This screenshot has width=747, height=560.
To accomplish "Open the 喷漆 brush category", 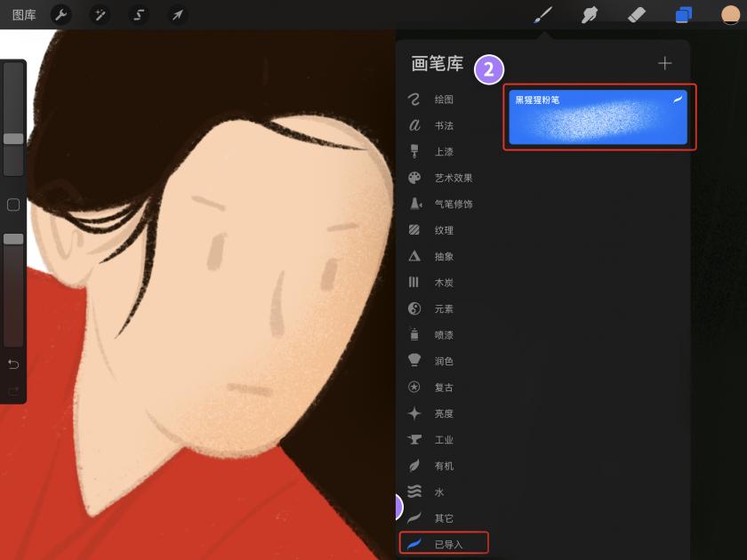I will click(444, 335).
